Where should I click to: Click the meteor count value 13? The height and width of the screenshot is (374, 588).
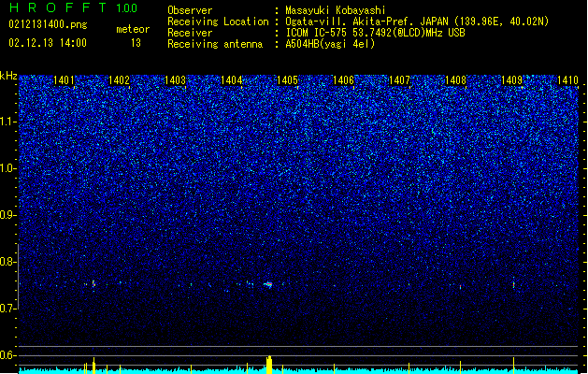click(x=136, y=43)
